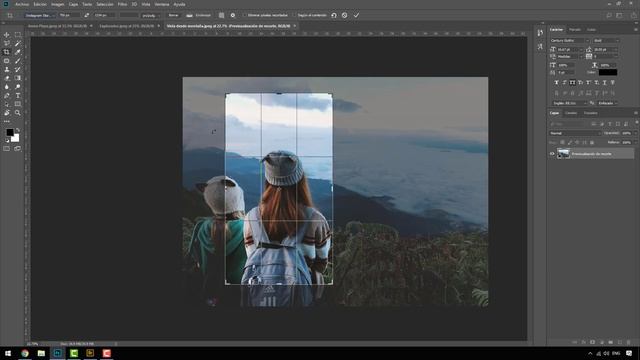Toggle Faux Bold in Character panel

tap(556, 82)
